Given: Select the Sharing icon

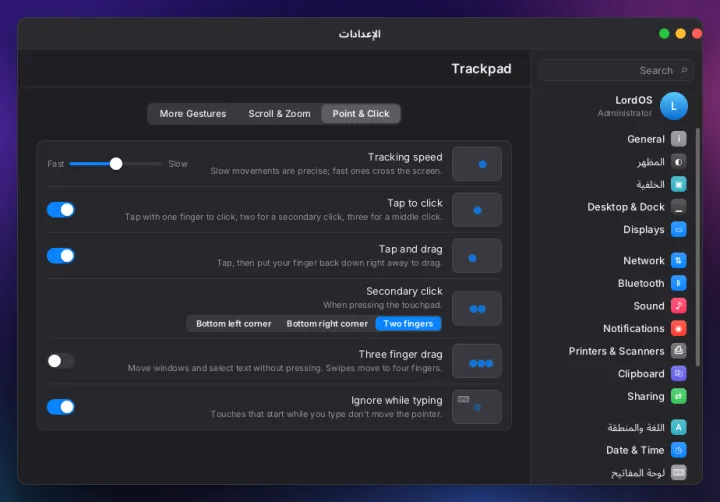Looking at the screenshot, I should 678,396.
